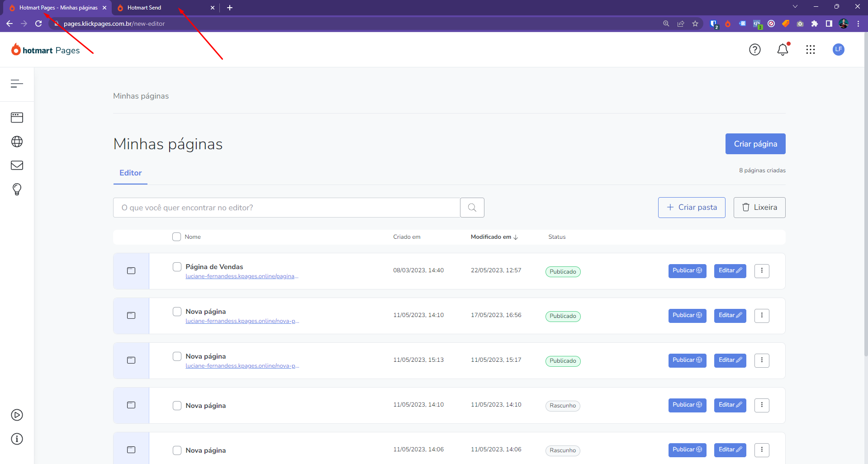This screenshot has width=868, height=464.
Task: Open the tutorials play icon at sidebar bottom
Action: click(17, 415)
